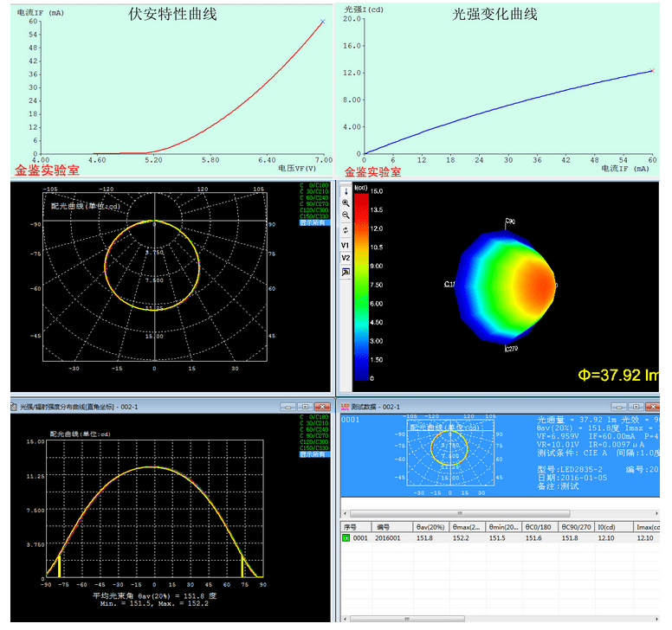Click the θav(20%) column header
Image resolution: width=672 pixels, height=630 pixels.
tap(431, 527)
